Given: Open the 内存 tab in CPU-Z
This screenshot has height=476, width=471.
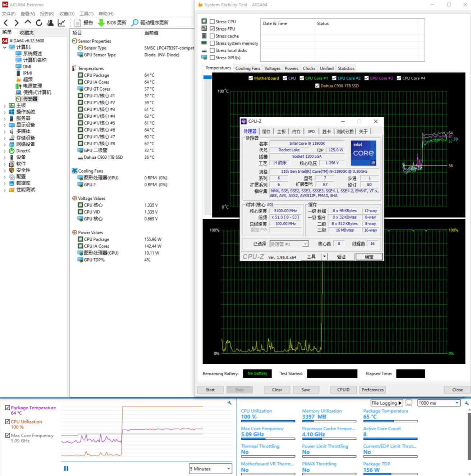Looking at the screenshot, I should (x=296, y=132).
